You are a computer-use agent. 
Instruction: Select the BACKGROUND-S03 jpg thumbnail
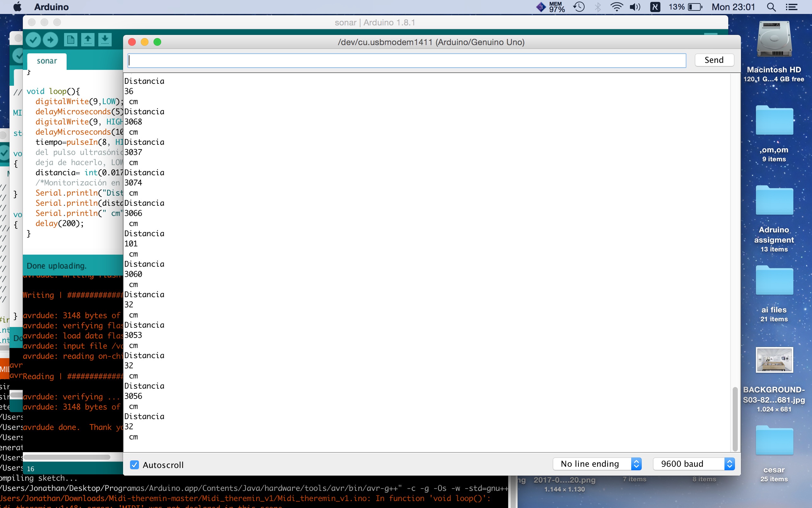(x=774, y=360)
